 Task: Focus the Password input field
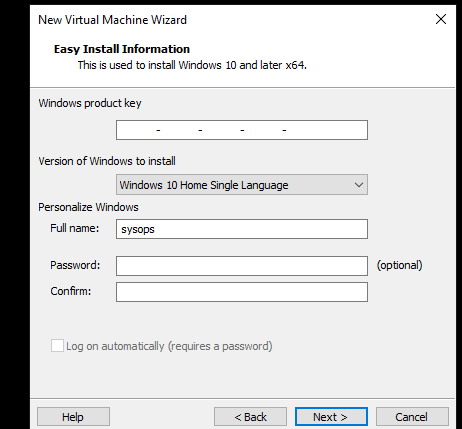[242, 266]
